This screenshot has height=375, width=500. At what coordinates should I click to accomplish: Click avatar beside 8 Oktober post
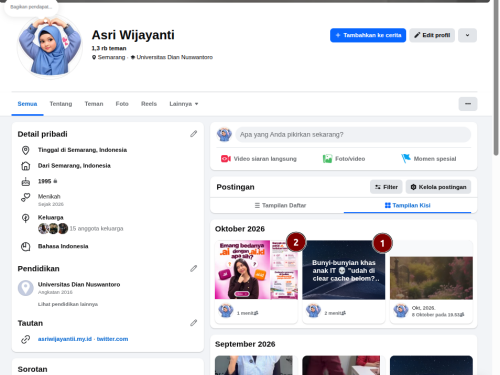click(x=401, y=311)
